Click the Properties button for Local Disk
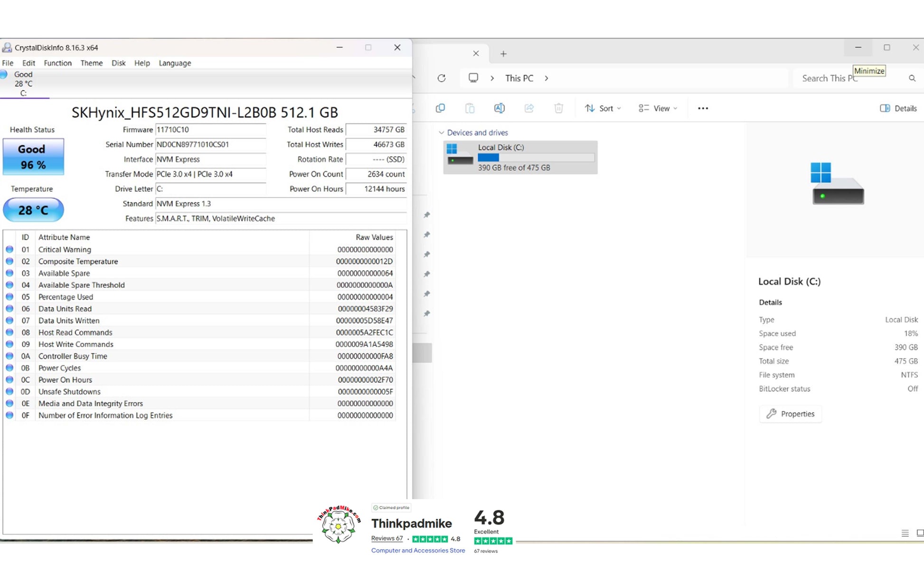 (790, 414)
